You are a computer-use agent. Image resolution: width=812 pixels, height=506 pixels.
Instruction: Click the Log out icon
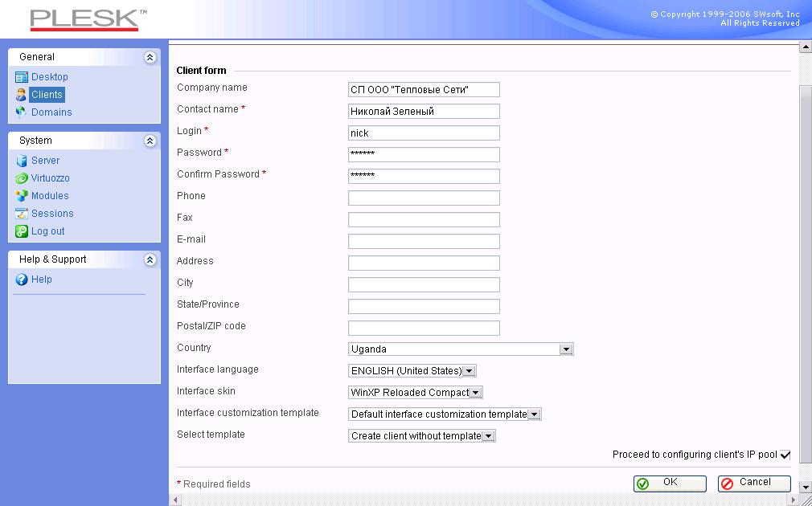(x=22, y=231)
